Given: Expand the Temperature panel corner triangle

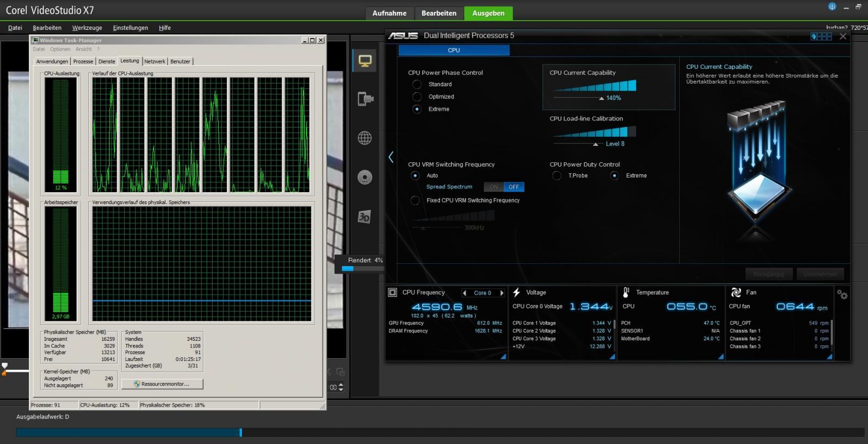Looking at the screenshot, I should click(x=721, y=357).
